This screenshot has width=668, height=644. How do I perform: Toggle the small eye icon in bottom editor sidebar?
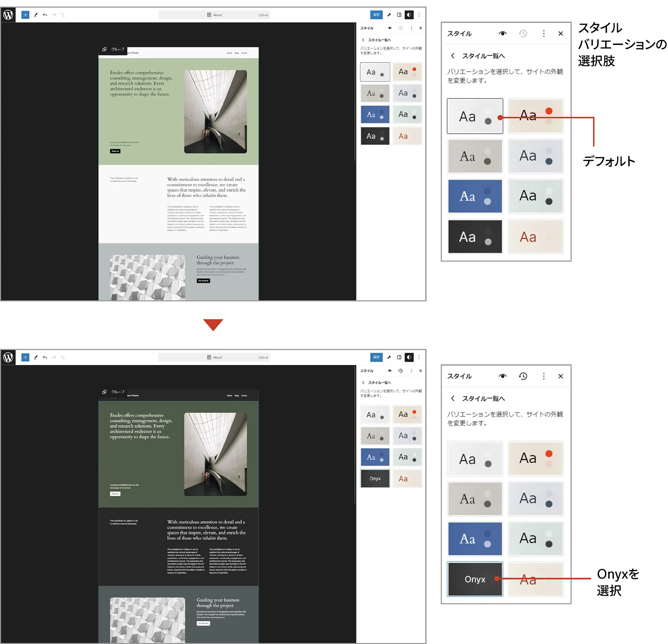click(390, 371)
